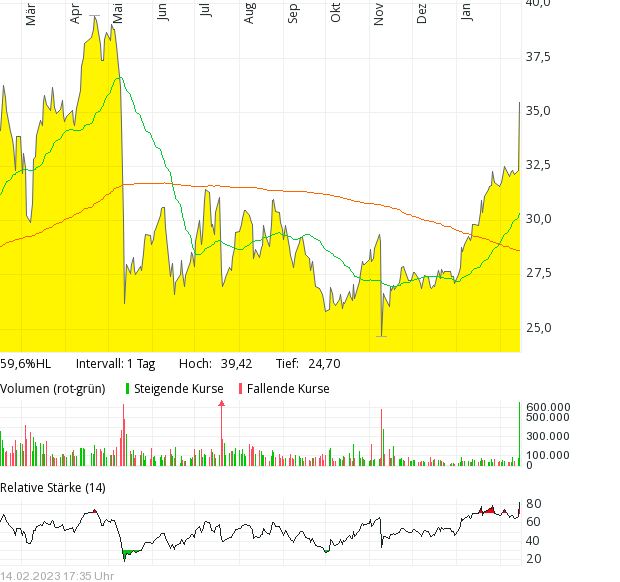Click the red upward arrow volume spike marker
The height and width of the screenshot is (582, 620).
(222, 403)
